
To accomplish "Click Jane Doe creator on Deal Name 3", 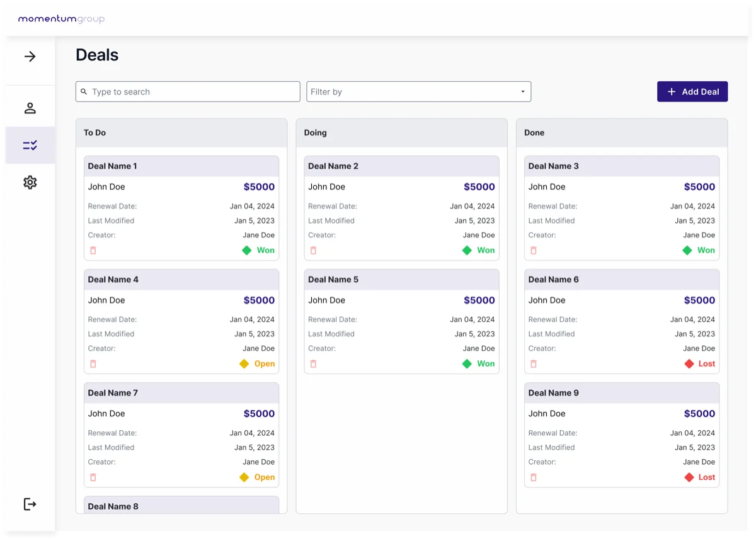I will [x=699, y=236].
